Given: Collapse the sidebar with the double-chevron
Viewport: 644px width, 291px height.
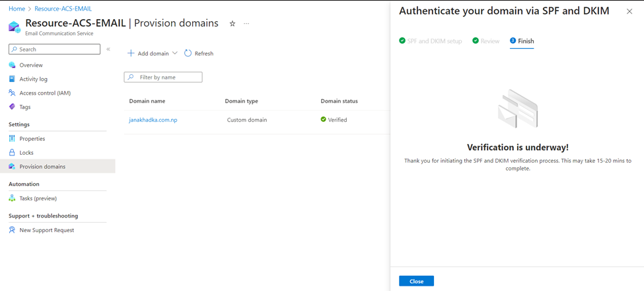Looking at the screenshot, I should click(x=108, y=49).
